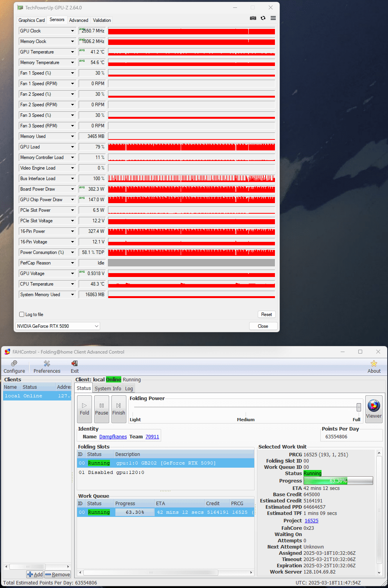Open the Board Power Draw sensor dropdown
388x588 pixels.
(72, 189)
